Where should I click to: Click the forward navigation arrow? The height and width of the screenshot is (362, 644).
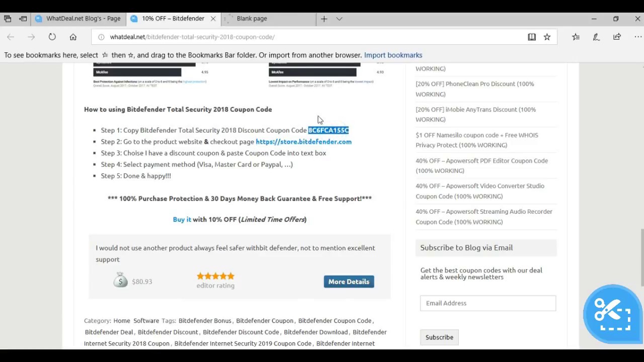tap(31, 37)
